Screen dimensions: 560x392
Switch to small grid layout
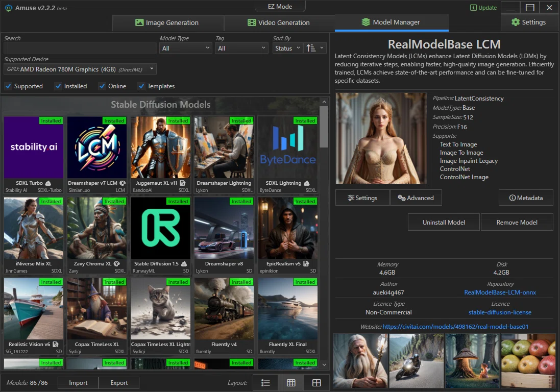pyautogui.click(x=291, y=383)
